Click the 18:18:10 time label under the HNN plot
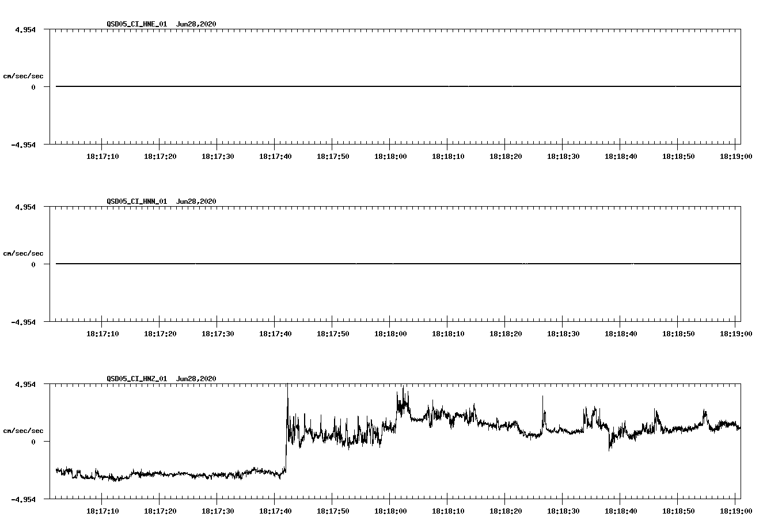The image size is (782, 532). click(448, 333)
